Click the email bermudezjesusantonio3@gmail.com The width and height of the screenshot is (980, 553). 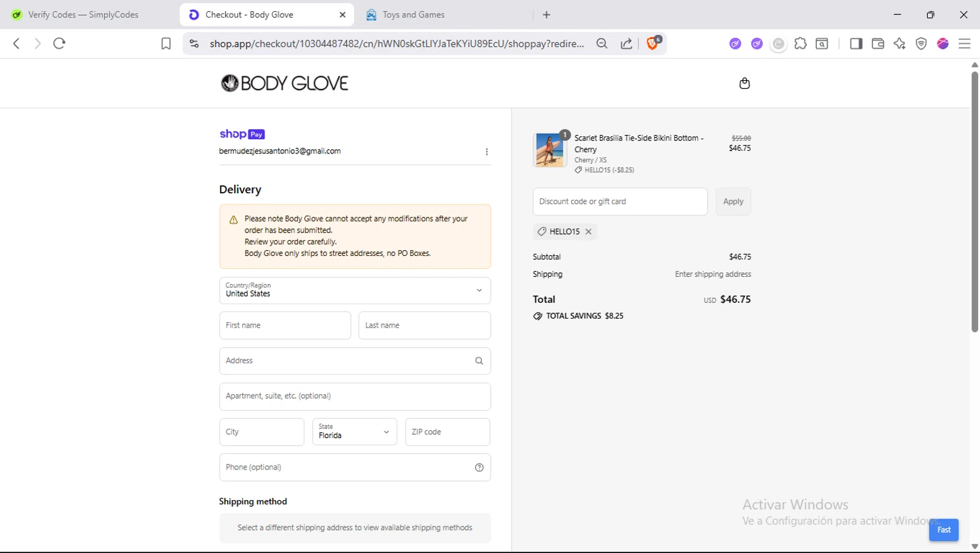pos(280,151)
